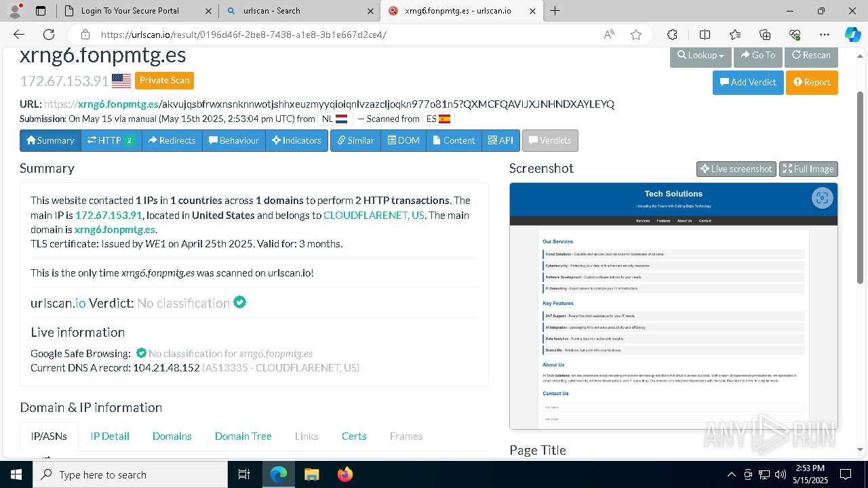The image size is (868, 488).
Task: Close the xrng6.fonpmtg.es urlscan tab
Action: pyautogui.click(x=532, y=11)
